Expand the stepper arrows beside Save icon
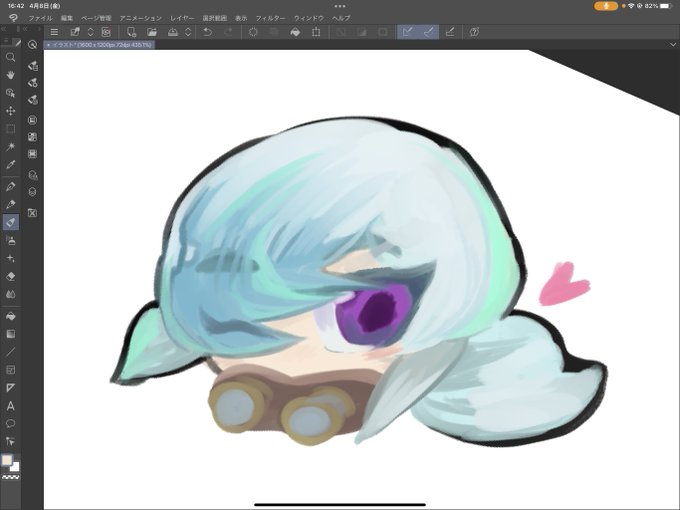This screenshot has width=680, height=510. click(x=188, y=32)
